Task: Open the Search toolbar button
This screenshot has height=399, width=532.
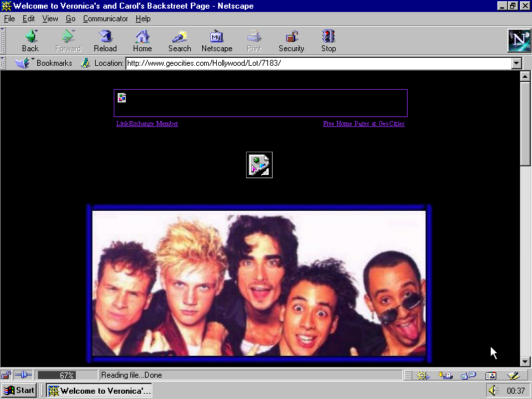Action: (180, 41)
